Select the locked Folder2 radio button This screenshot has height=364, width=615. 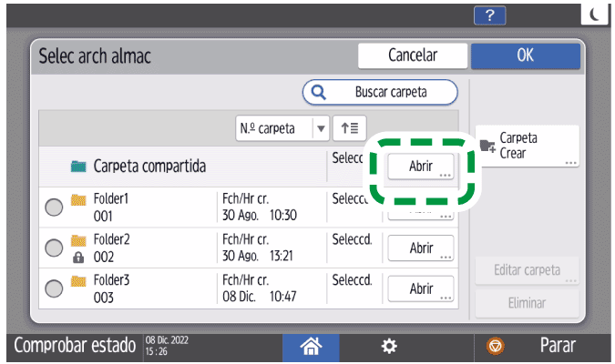pyautogui.click(x=54, y=248)
